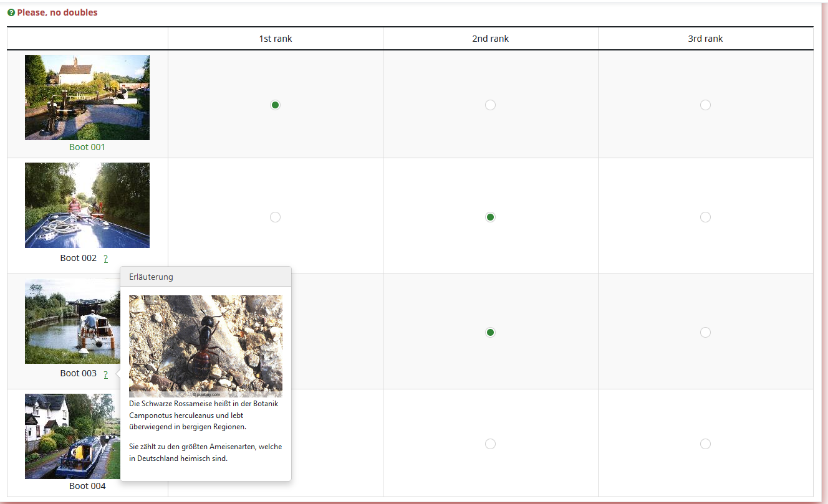Click the "2nd rank" column header
Image resolution: width=828 pixels, height=504 pixels.
tap(490, 39)
